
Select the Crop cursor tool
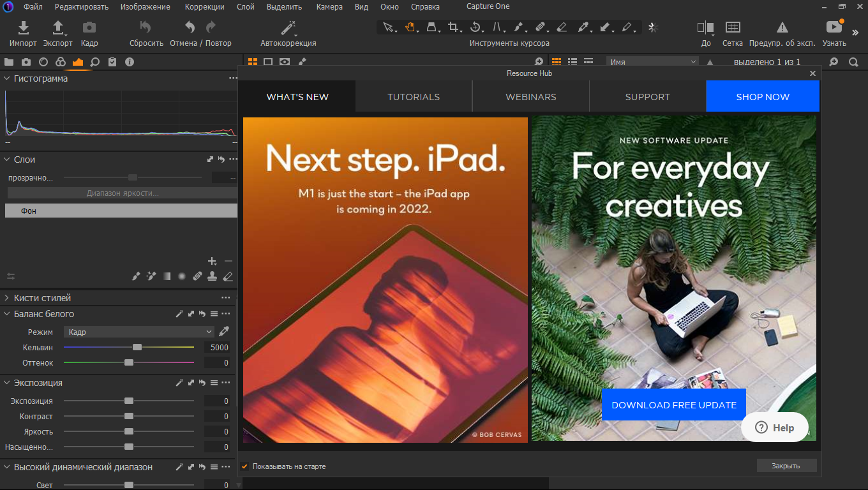[454, 27]
